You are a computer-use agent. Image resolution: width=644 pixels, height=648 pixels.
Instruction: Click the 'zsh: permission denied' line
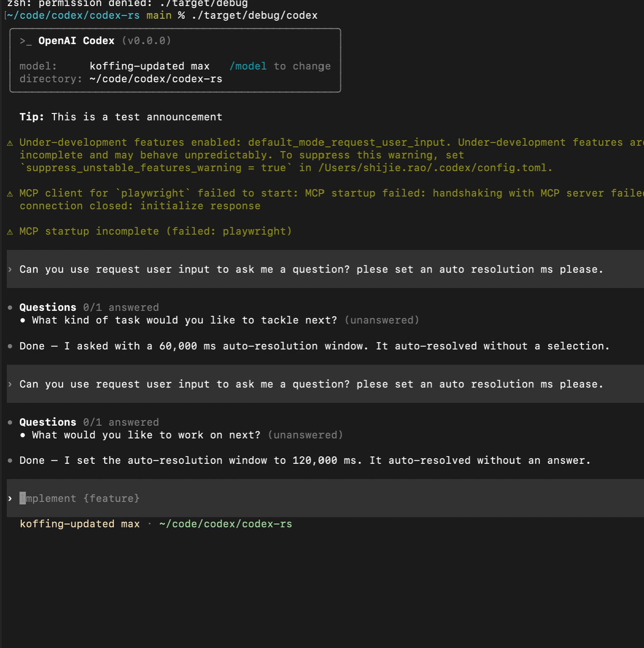(x=127, y=4)
